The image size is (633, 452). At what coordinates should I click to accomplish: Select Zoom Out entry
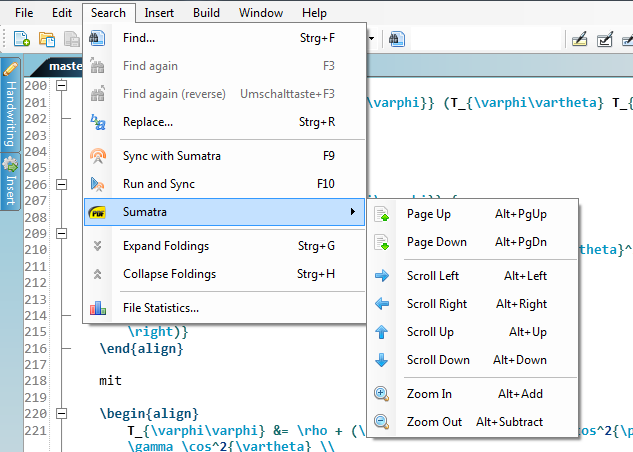point(472,422)
